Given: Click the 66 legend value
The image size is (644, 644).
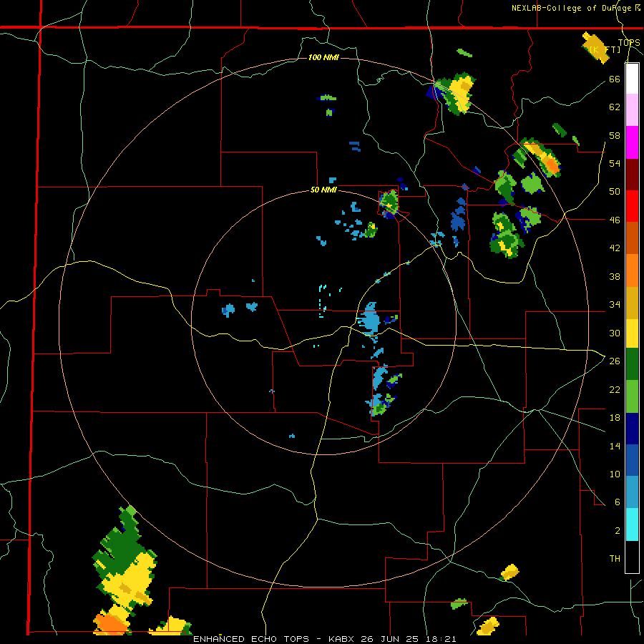Looking at the screenshot, I should click(615, 79).
